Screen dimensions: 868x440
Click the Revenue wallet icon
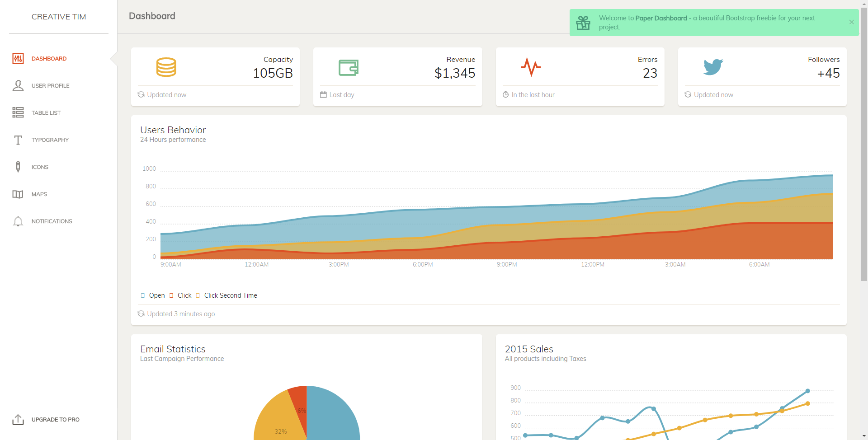pyautogui.click(x=349, y=67)
